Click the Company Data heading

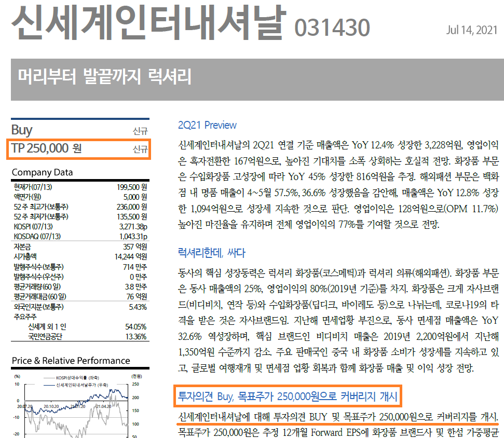[42, 172]
